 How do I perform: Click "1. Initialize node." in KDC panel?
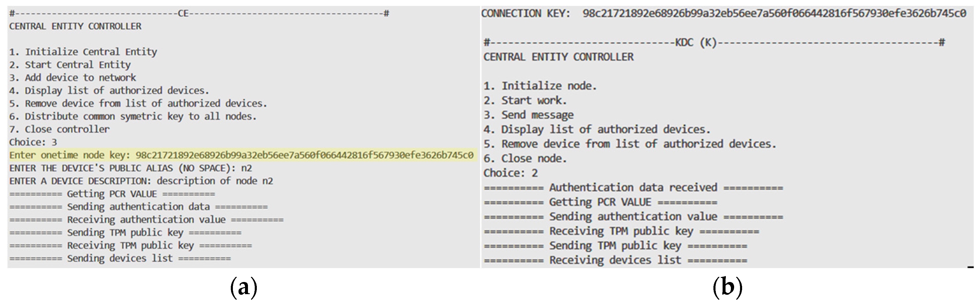540,86
